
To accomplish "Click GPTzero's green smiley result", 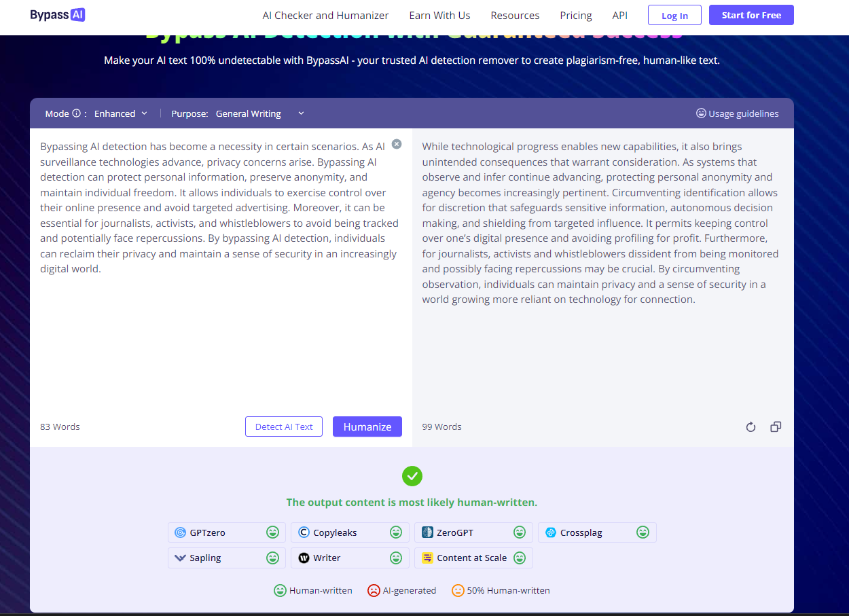I will (x=272, y=532).
